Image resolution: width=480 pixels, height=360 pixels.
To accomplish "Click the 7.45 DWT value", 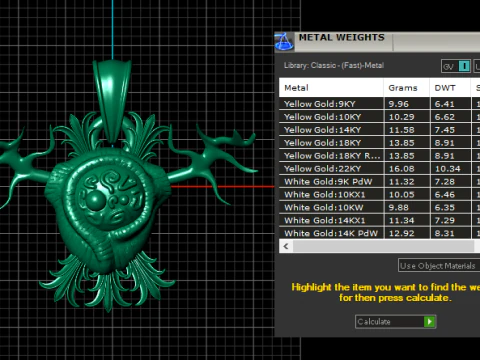I will (x=444, y=130).
